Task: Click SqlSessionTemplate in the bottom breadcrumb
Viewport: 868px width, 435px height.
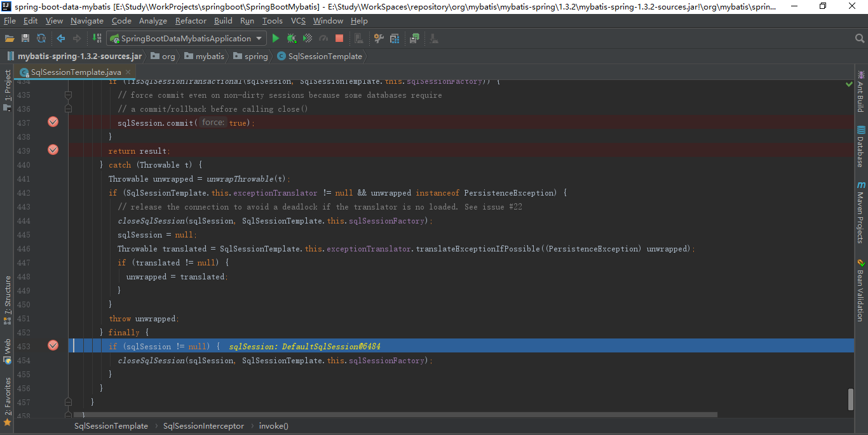Action: [x=111, y=426]
